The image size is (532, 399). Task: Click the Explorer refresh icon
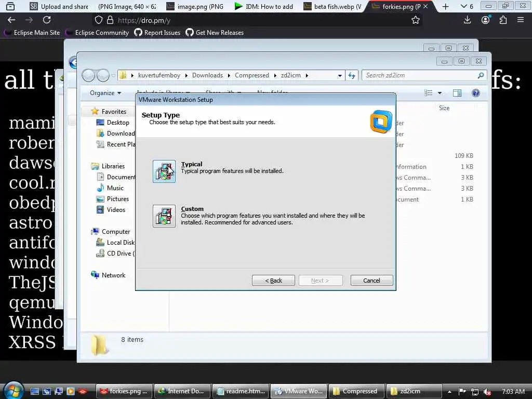[x=352, y=76]
